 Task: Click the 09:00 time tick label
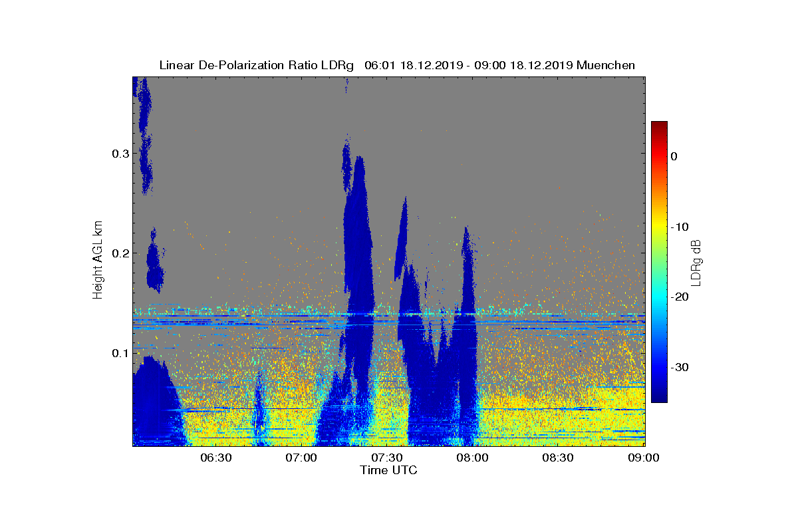[x=644, y=458]
